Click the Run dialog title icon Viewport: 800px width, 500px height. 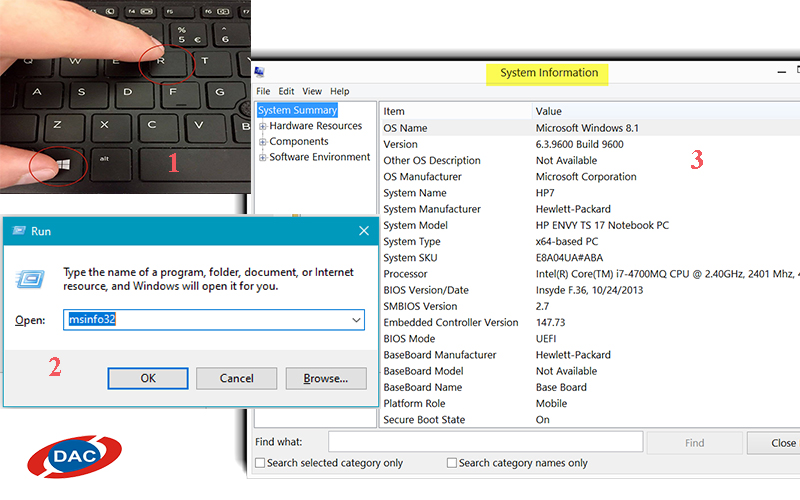tap(19, 231)
